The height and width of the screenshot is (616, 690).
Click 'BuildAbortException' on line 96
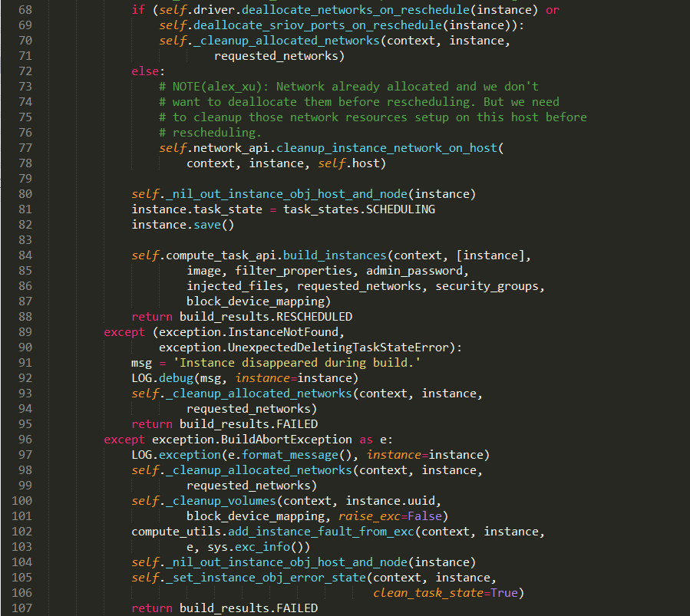point(286,440)
